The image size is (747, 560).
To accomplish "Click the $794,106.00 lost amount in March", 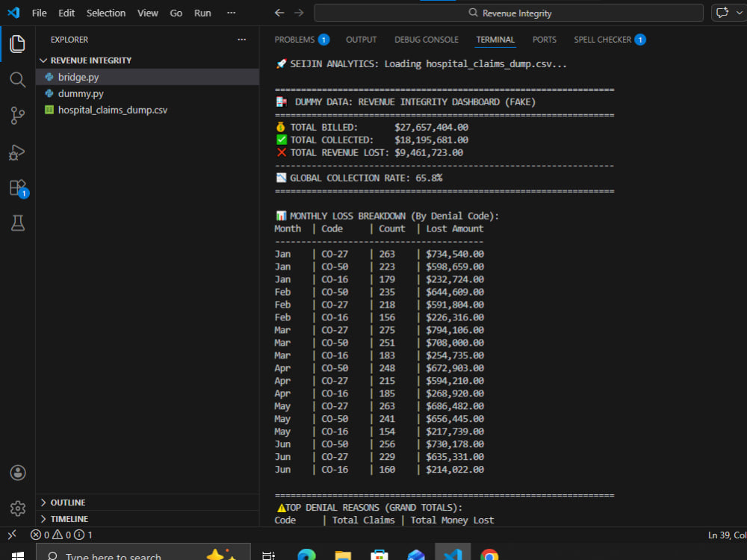I will click(455, 330).
